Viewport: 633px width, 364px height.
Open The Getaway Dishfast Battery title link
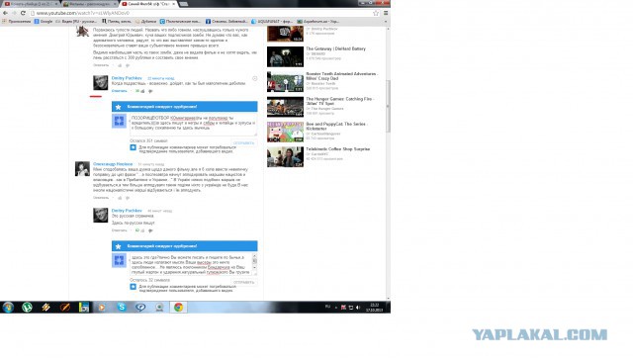336,48
